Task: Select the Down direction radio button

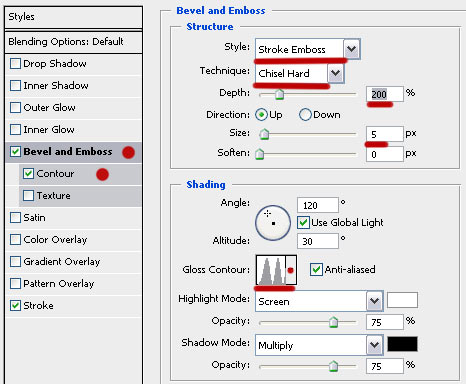Action: [x=305, y=115]
